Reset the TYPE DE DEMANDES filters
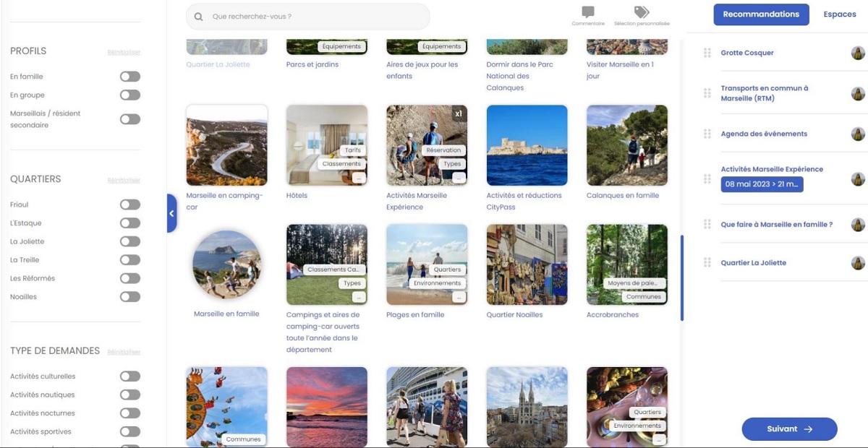Viewport: 868px width, 448px height. pyautogui.click(x=124, y=352)
